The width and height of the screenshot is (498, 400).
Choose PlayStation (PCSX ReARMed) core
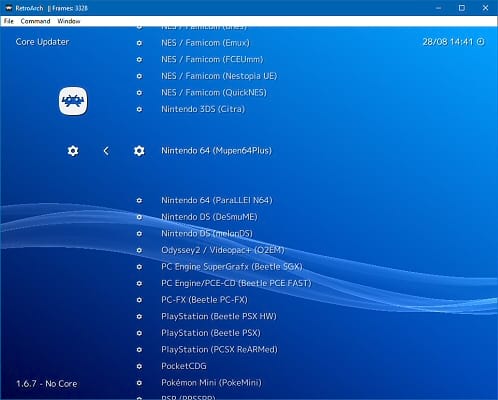(x=219, y=350)
